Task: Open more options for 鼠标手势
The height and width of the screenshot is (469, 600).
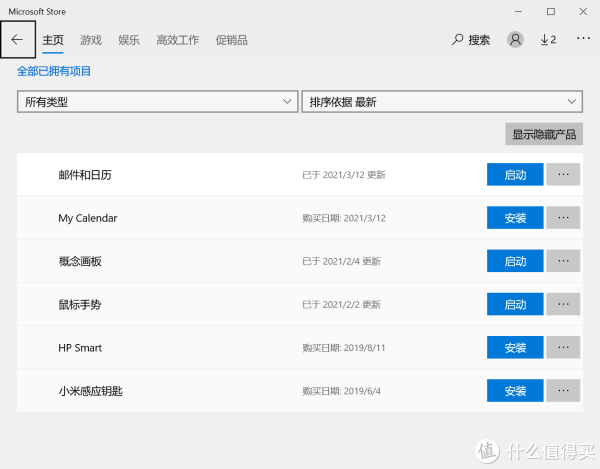Action: pos(563,304)
